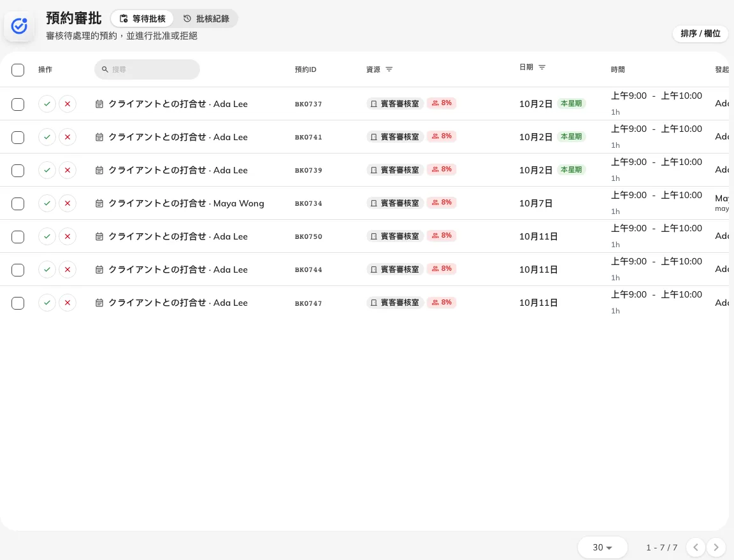The width and height of the screenshot is (734, 560).
Task: Approve booking BK0739 with the checkmark icon
Action: pos(47,171)
